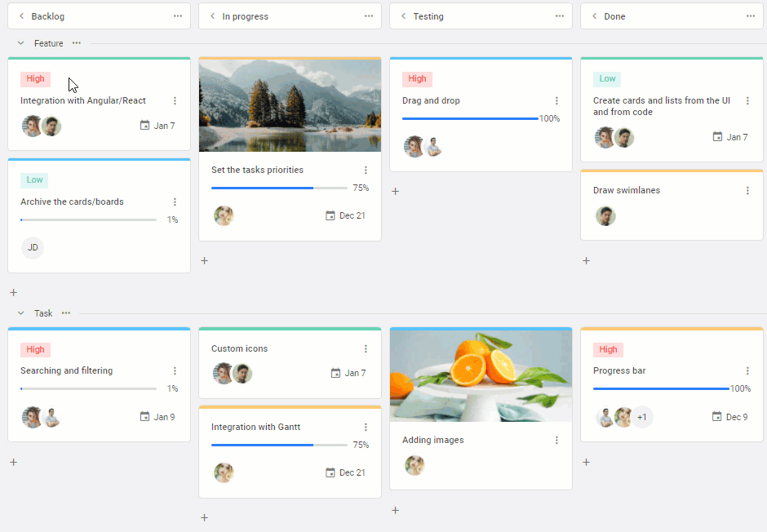Open menu for Integration with Gantt card

[x=366, y=428]
